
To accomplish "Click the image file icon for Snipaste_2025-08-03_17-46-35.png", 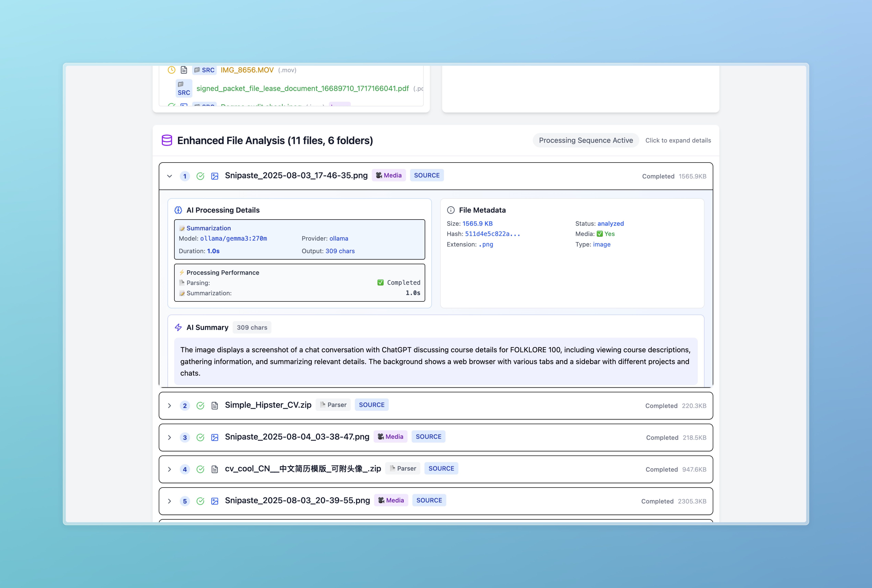I will pos(215,176).
